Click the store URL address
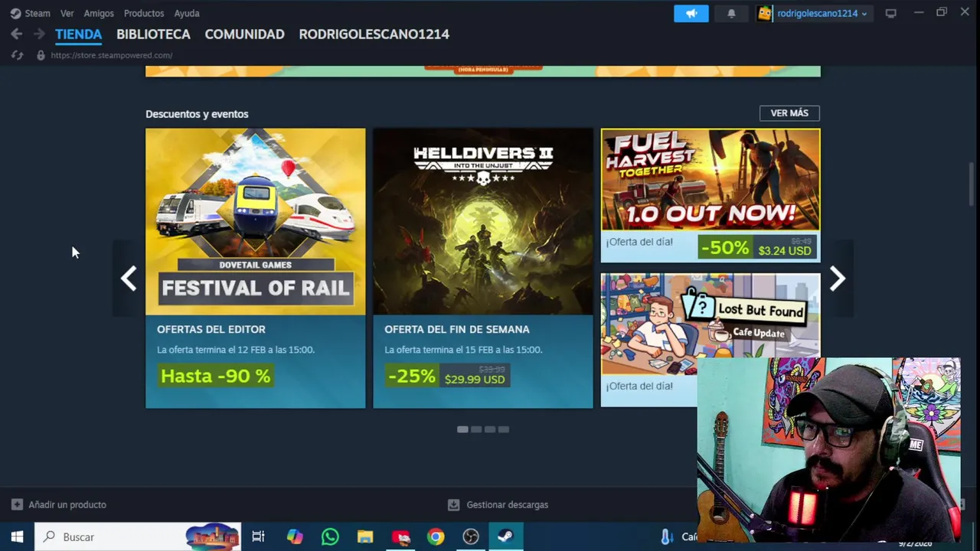This screenshot has height=551, width=980. 112,55
